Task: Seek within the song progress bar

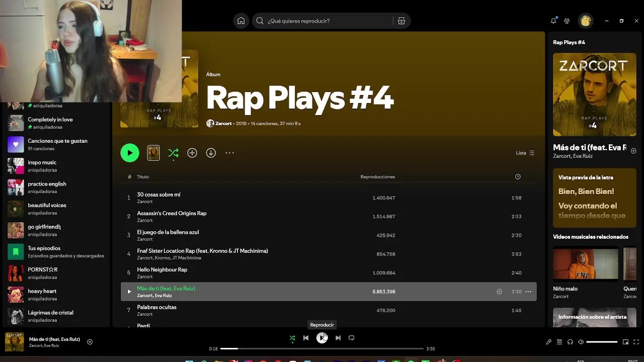Action: tap(322, 348)
